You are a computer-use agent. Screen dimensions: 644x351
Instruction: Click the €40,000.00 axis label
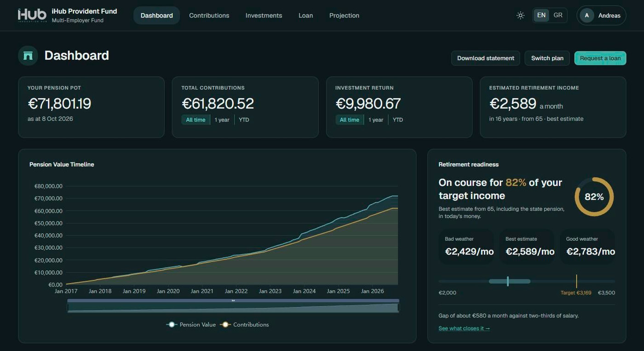click(48, 236)
